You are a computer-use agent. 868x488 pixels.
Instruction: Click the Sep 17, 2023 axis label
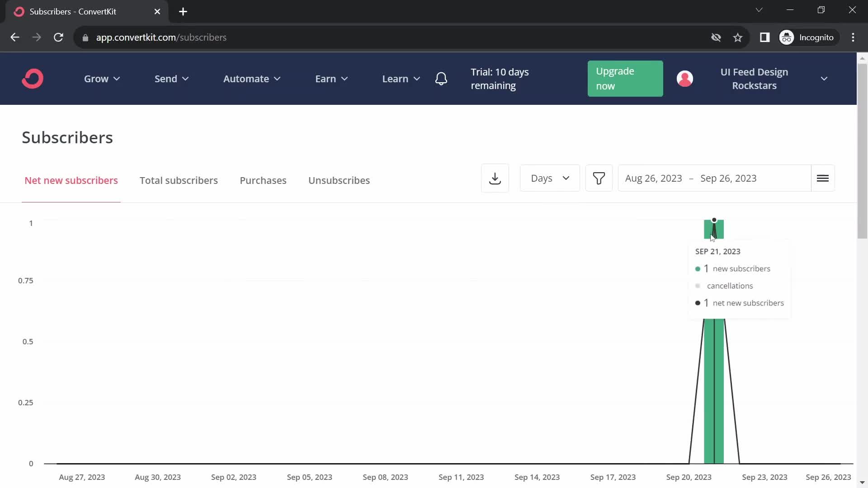[x=613, y=477]
